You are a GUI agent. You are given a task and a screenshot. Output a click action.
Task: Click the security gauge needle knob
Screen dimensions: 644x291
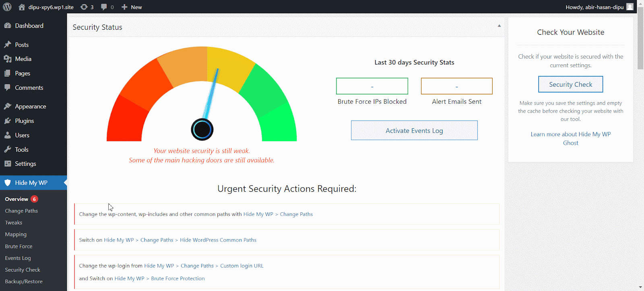point(202,129)
